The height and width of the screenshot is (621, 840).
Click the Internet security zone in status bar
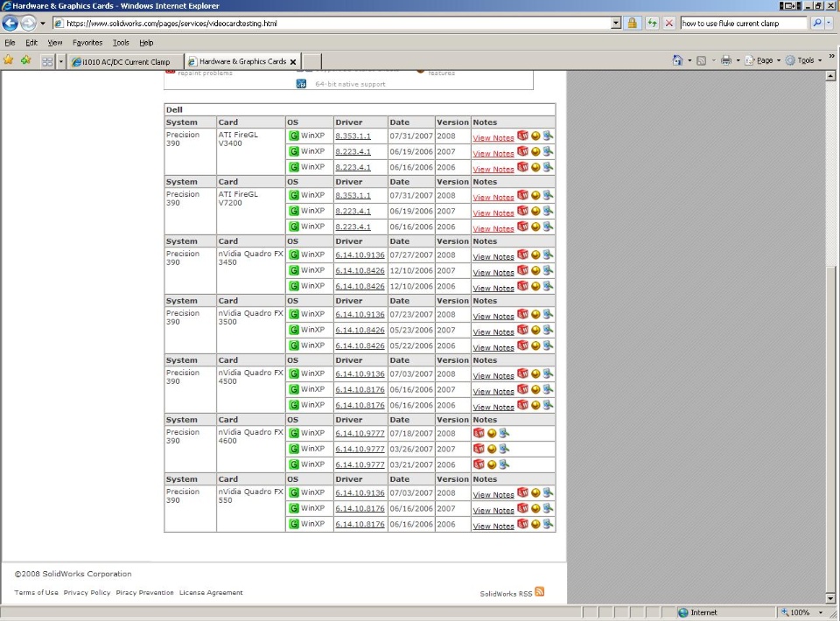[x=698, y=612]
